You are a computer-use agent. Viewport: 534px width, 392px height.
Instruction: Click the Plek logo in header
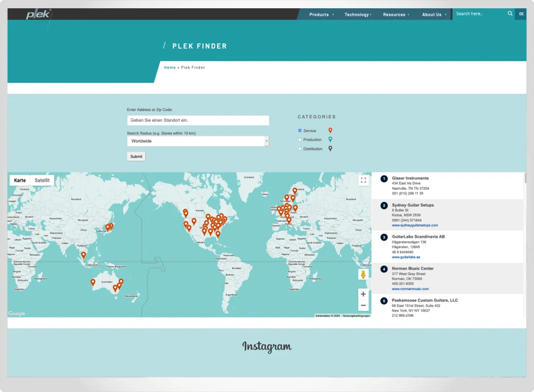[38, 15]
